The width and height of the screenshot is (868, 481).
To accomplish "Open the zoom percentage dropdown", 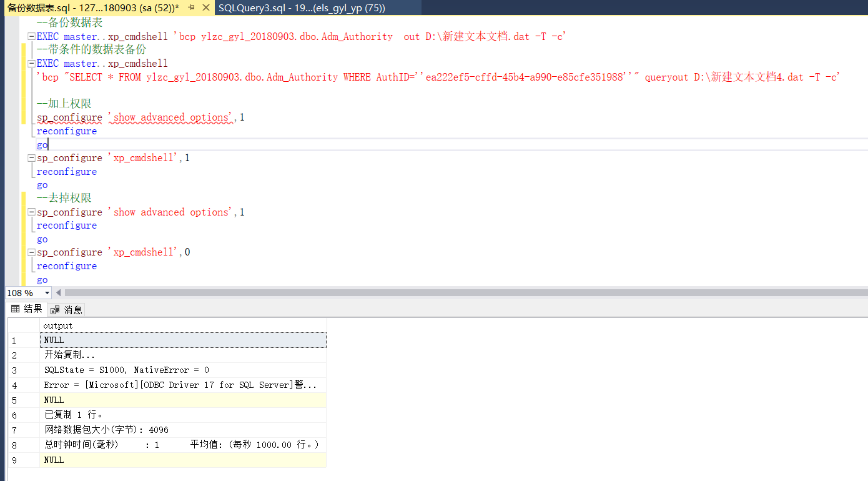I will (46, 292).
